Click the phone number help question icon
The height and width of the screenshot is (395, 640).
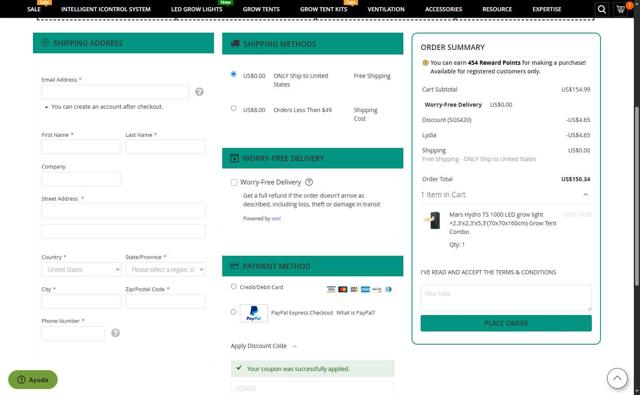[x=116, y=333]
